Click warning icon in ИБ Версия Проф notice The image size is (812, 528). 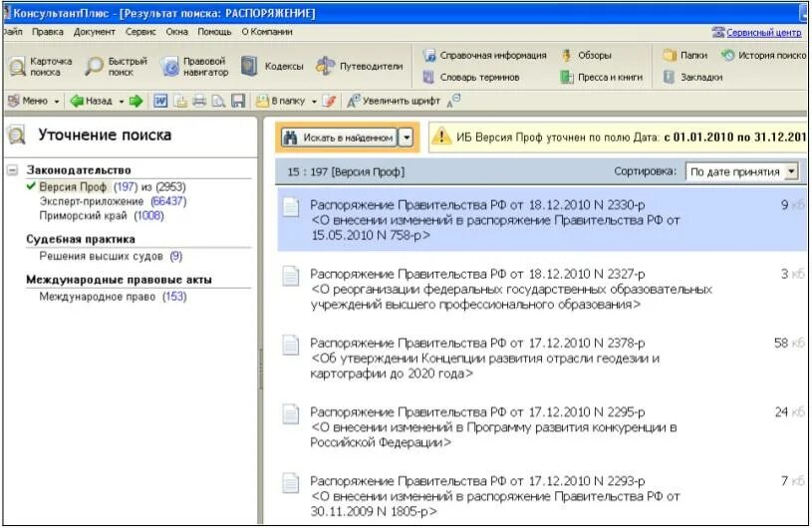tap(441, 136)
